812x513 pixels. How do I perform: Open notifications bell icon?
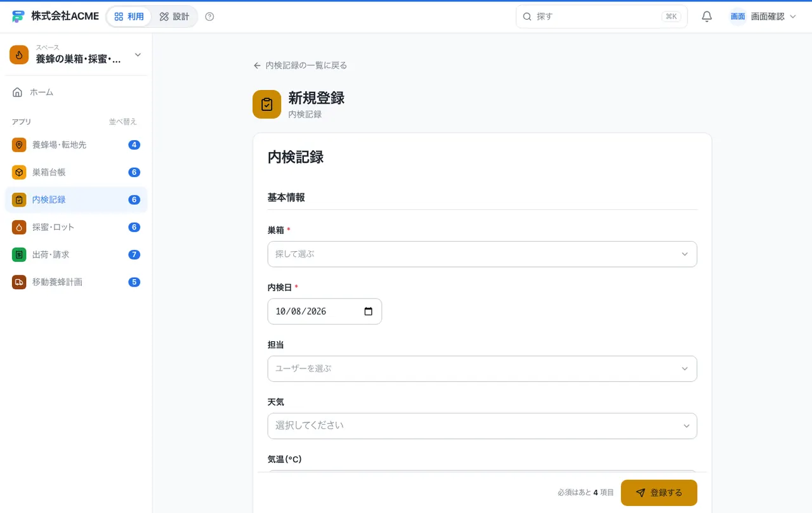tap(707, 16)
